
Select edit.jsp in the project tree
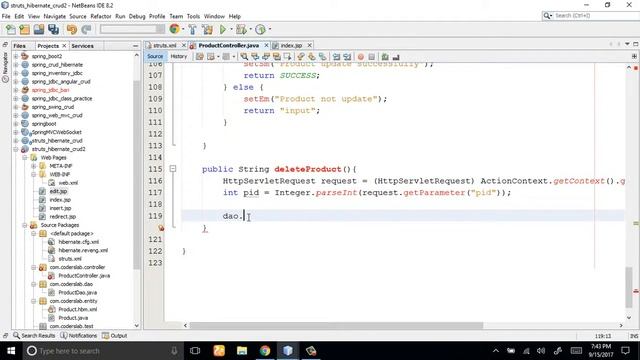(58, 191)
